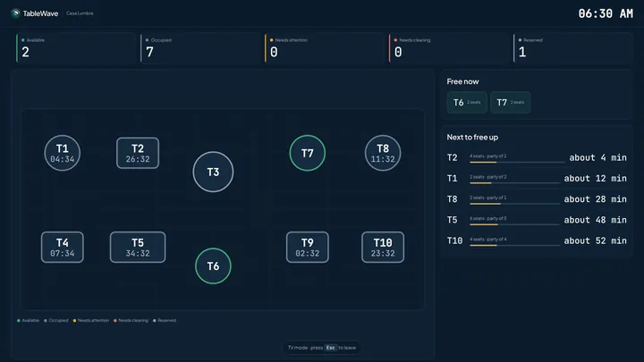Click the T8 progress bar
The height and width of the screenshot is (362, 644).
(514, 204)
